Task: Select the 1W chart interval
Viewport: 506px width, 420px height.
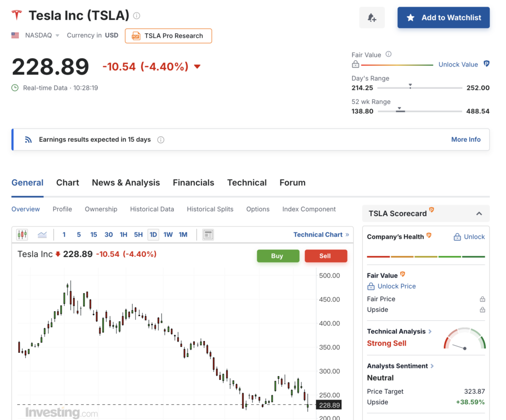Action: click(x=168, y=235)
